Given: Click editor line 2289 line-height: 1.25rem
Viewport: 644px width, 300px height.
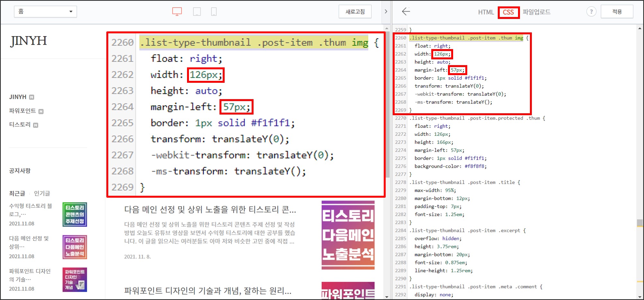Looking at the screenshot, I should pos(443,270).
